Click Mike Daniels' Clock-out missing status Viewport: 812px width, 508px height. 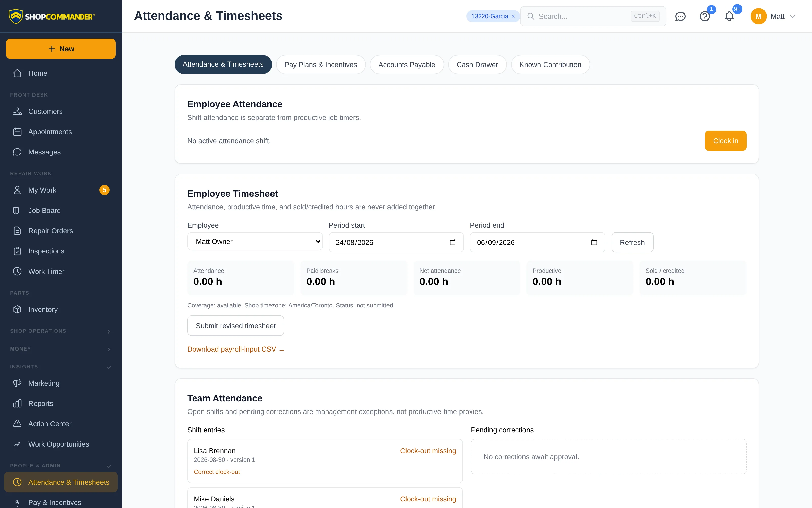pyautogui.click(x=428, y=499)
